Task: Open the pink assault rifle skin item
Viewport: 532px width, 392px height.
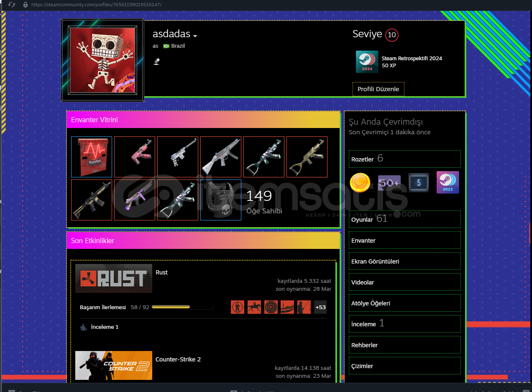Action: tap(135, 157)
